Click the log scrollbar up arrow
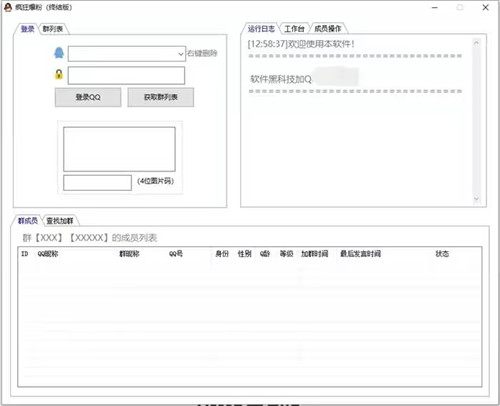Image resolution: width=500 pixels, height=406 pixels. tap(476, 43)
